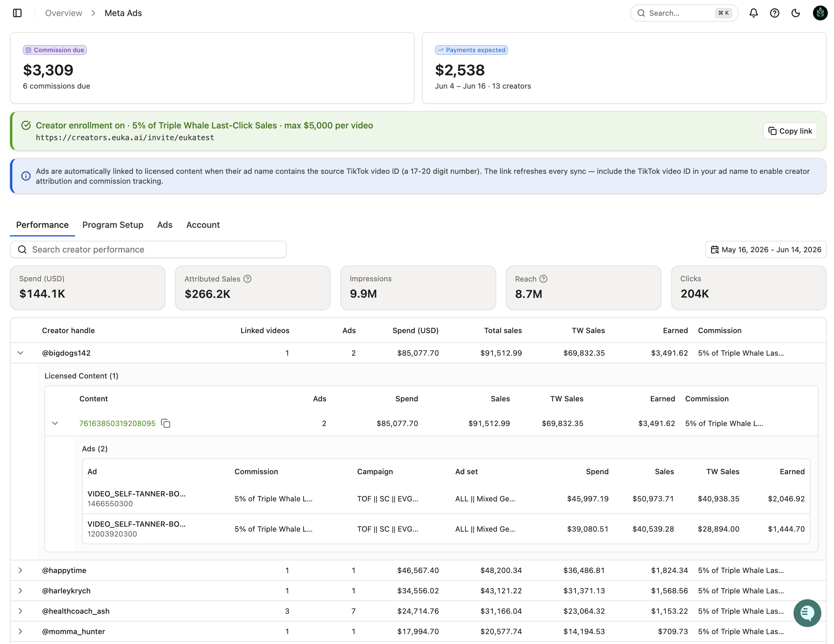Viewport: 834px width, 644px height.
Task: Click @healthcoach_ash creator handle
Action: [76, 611]
